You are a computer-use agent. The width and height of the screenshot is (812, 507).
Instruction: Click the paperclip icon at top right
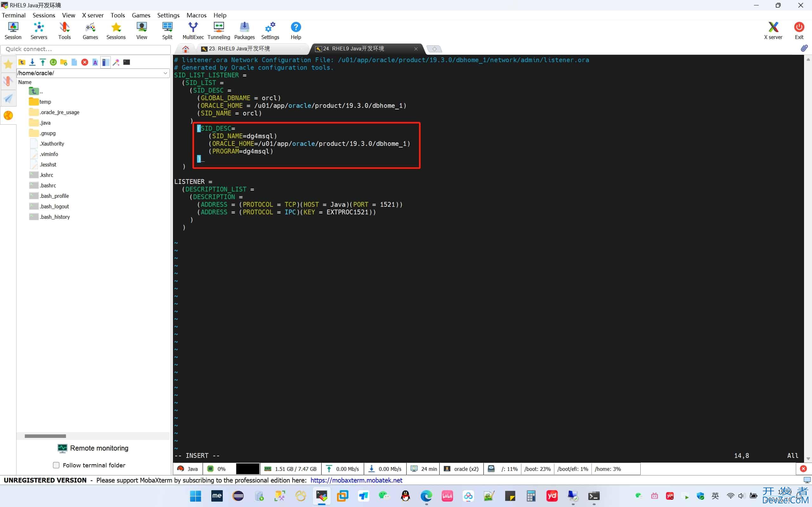click(804, 49)
